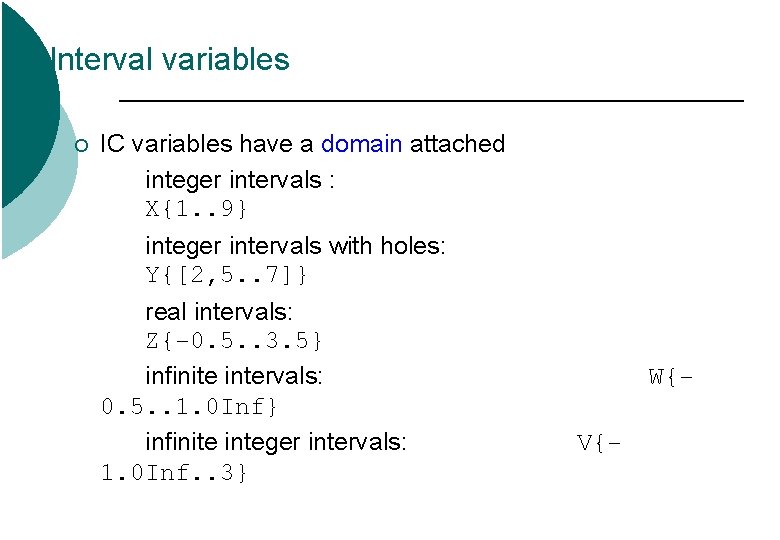Click the slide title "Interval variables"
The width and height of the screenshot is (780, 540).
169,60
